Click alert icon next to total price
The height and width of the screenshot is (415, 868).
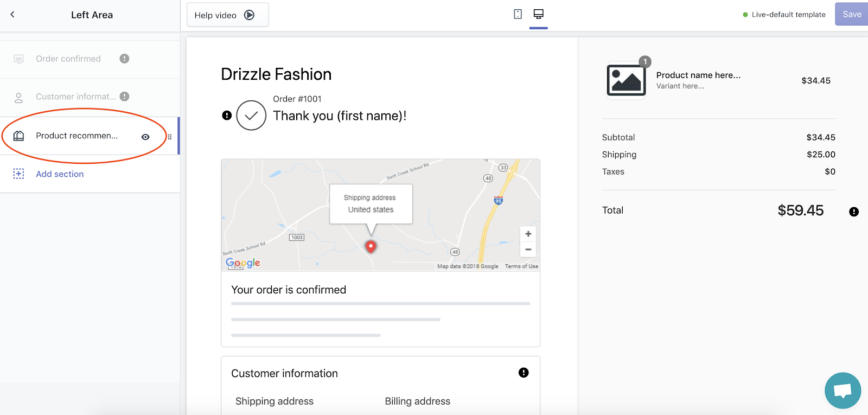tap(854, 212)
